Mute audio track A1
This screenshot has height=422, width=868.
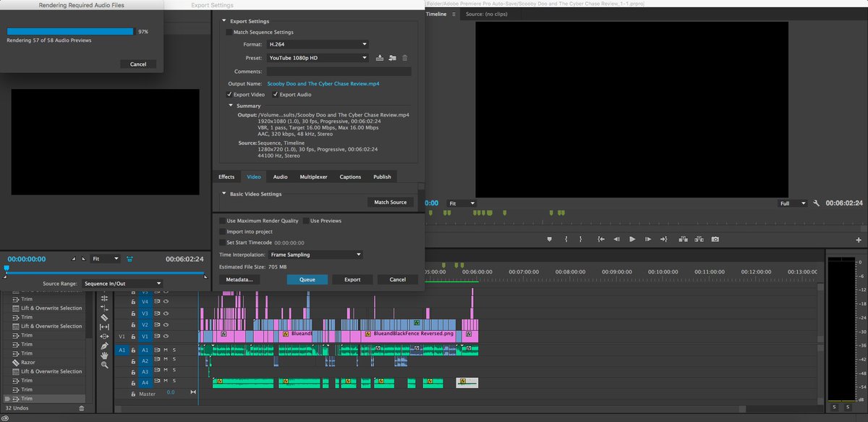click(x=166, y=350)
